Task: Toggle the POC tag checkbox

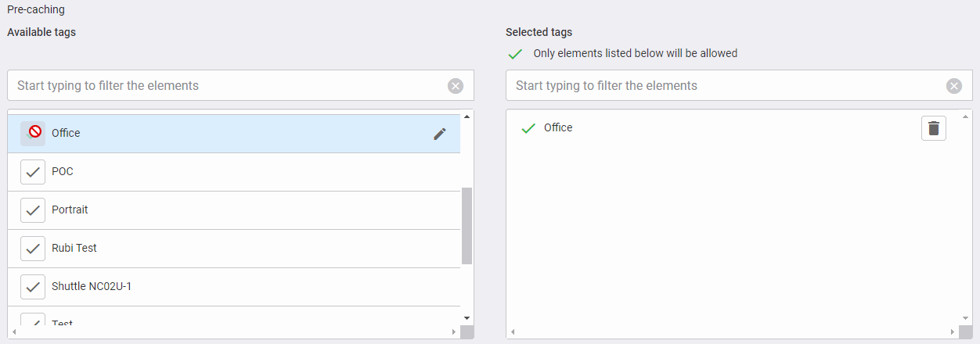Action: pos(33,172)
